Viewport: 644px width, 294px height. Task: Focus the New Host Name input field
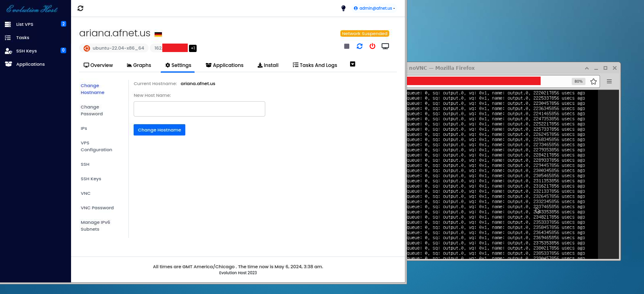point(199,109)
